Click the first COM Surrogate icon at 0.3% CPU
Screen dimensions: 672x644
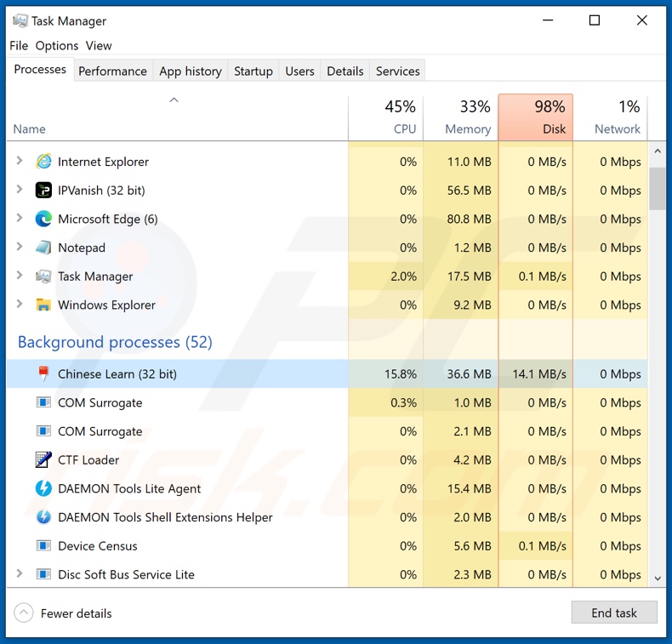43,402
